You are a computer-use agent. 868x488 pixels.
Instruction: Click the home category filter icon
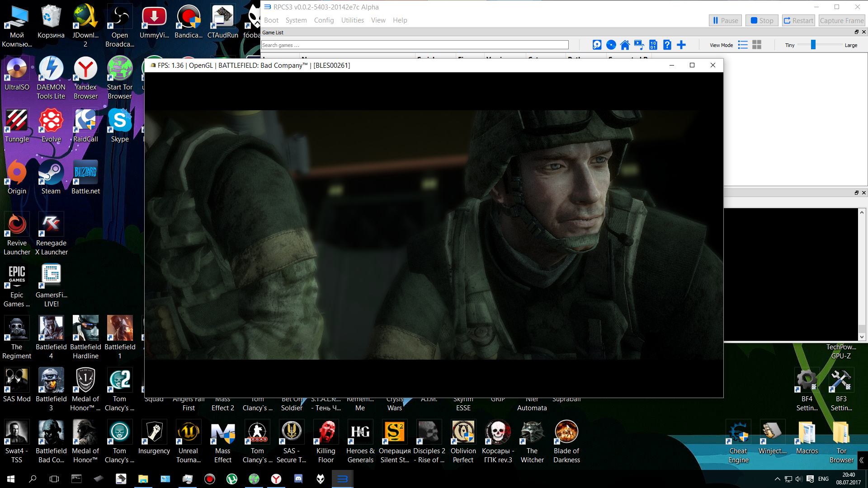(x=625, y=45)
